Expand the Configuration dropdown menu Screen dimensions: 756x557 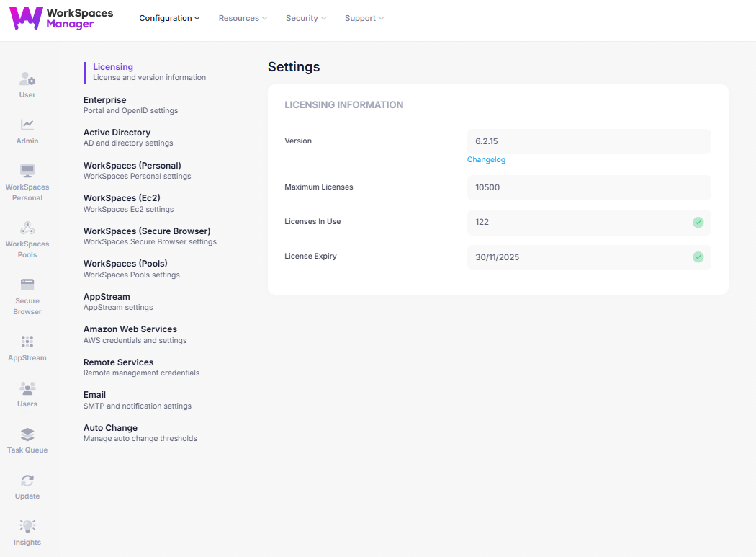[169, 18]
